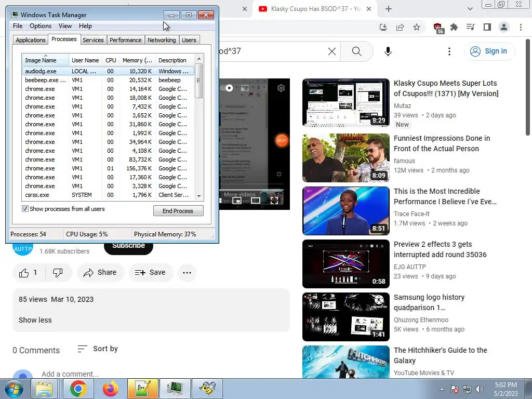Click the share page icon in Chrome toolbar
The width and height of the screenshot is (532, 399).
(400, 27)
